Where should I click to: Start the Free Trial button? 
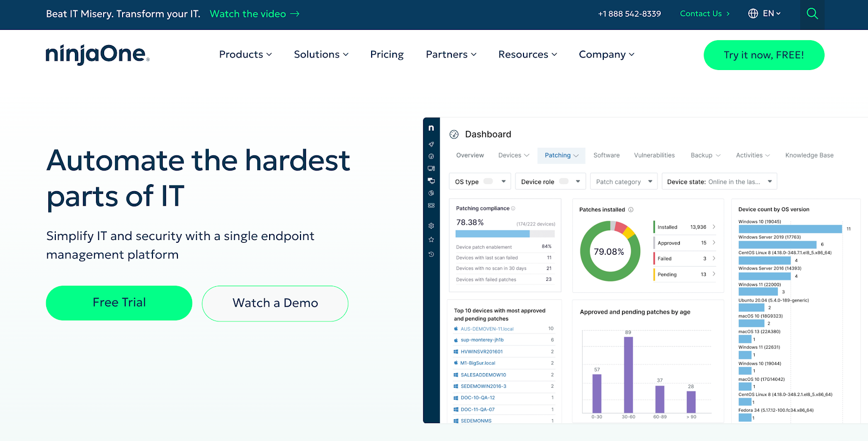click(119, 303)
